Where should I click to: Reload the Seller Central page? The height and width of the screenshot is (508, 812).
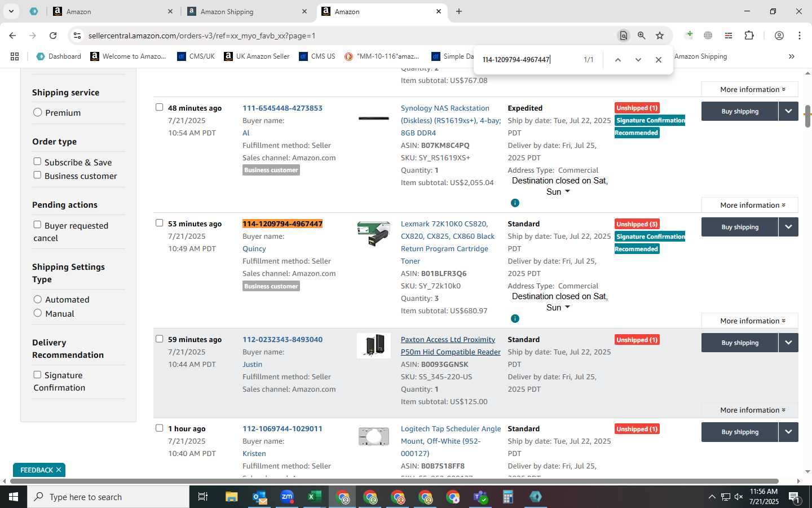[53, 36]
